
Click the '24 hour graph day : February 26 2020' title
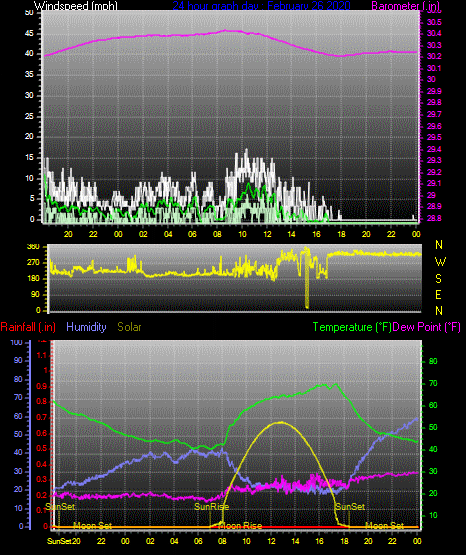tap(261, 5)
